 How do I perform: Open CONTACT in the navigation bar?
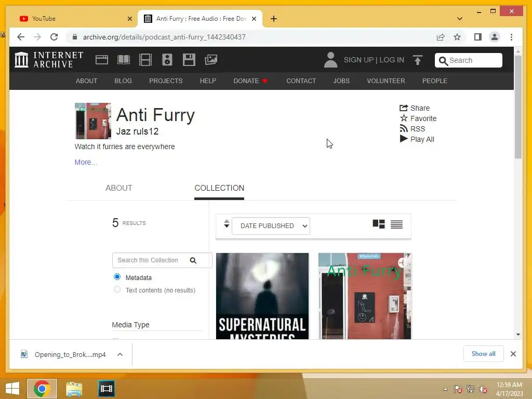click(301, 81)
